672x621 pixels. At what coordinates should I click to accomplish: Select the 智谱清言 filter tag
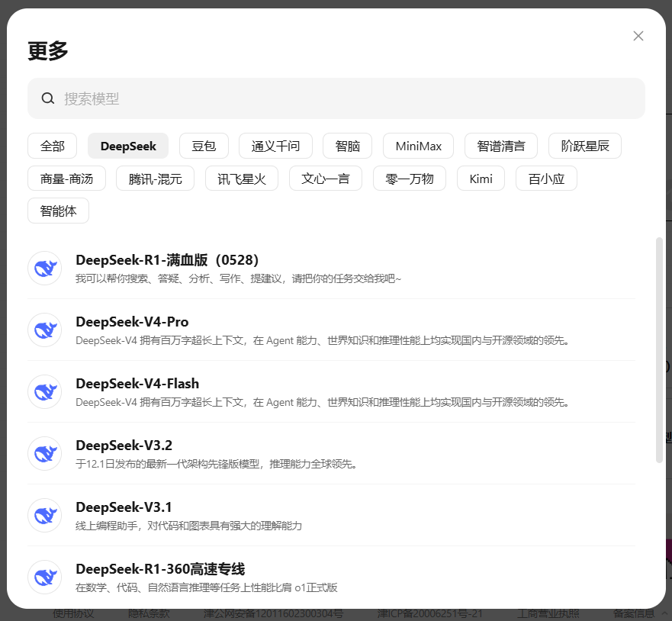point(501,146)
